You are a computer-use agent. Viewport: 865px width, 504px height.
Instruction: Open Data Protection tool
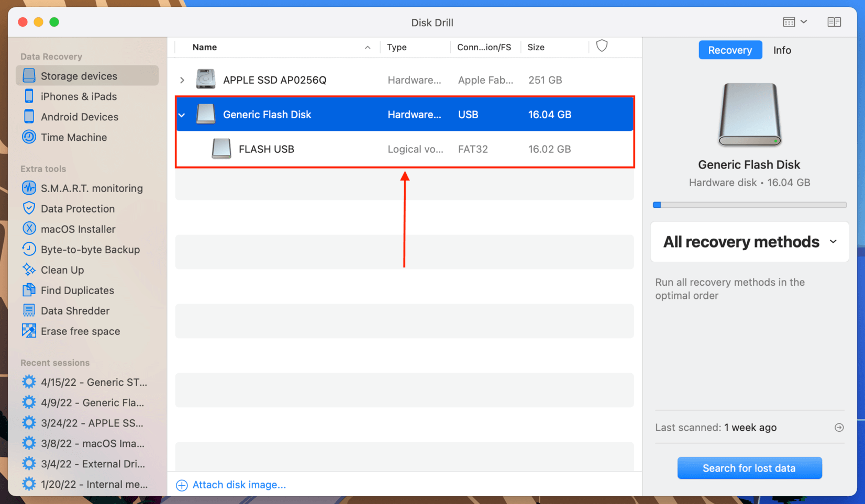77,208
